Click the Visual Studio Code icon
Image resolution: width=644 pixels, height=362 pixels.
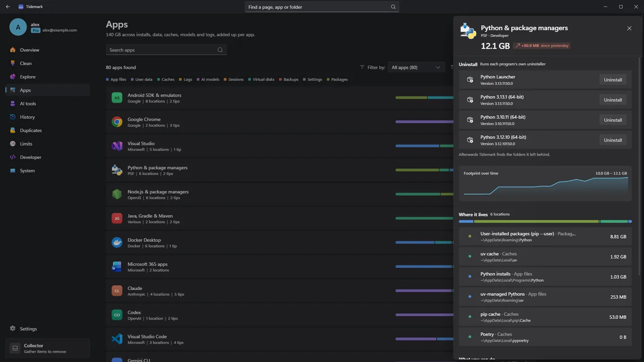(x=117, y=339)
